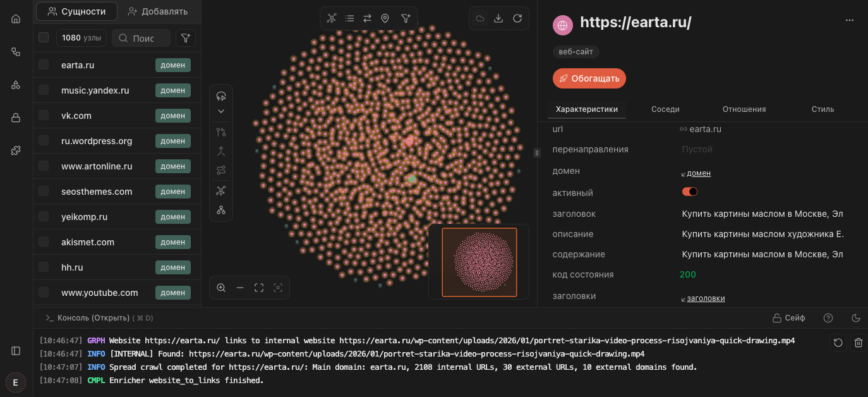Open the puzzle-piece extensions icon

click(x=16, y=150)
